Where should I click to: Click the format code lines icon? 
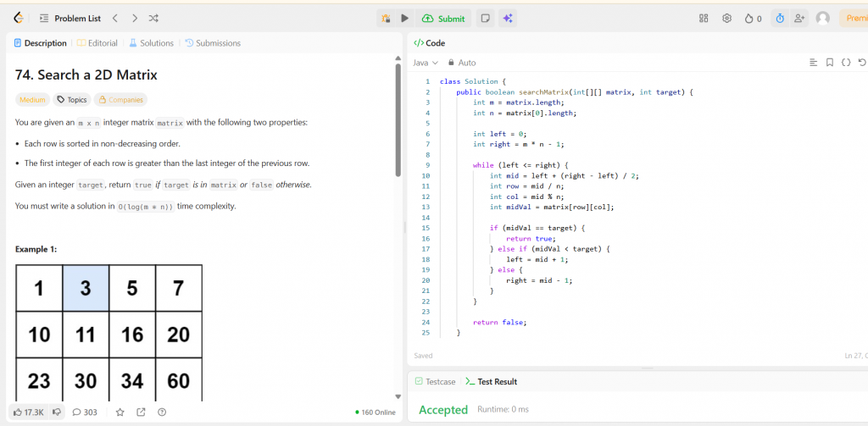pos(813,63)
